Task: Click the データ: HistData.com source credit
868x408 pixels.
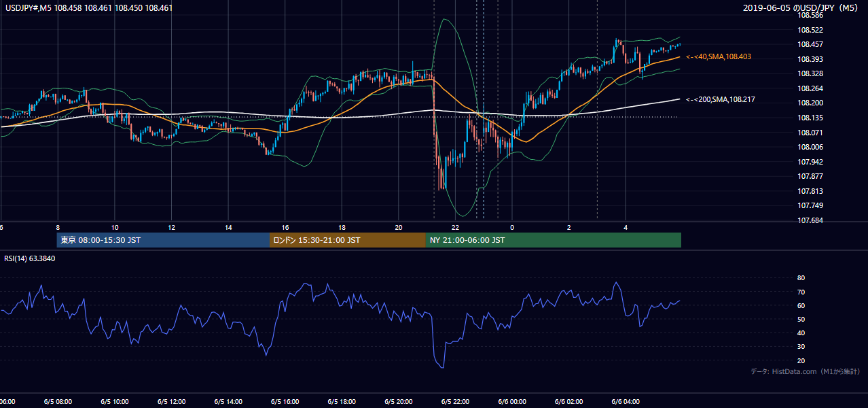Action: coord(806,371)
